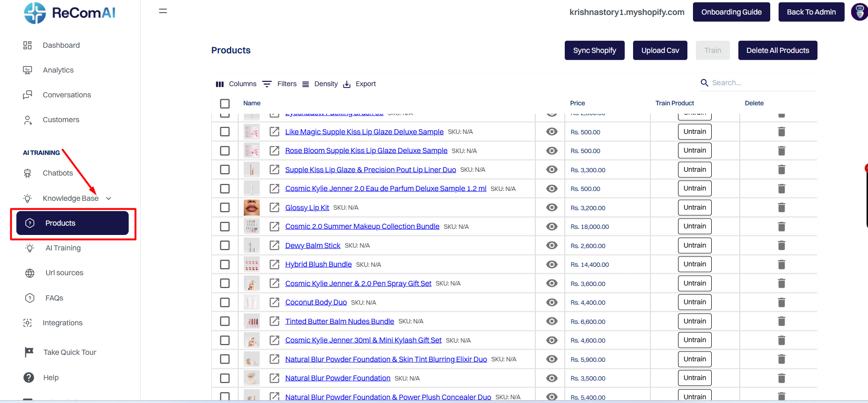The image size is (868, 403).
Task: Untrain the Dewy Balm Stick product
Action: (x=695, y=245)
